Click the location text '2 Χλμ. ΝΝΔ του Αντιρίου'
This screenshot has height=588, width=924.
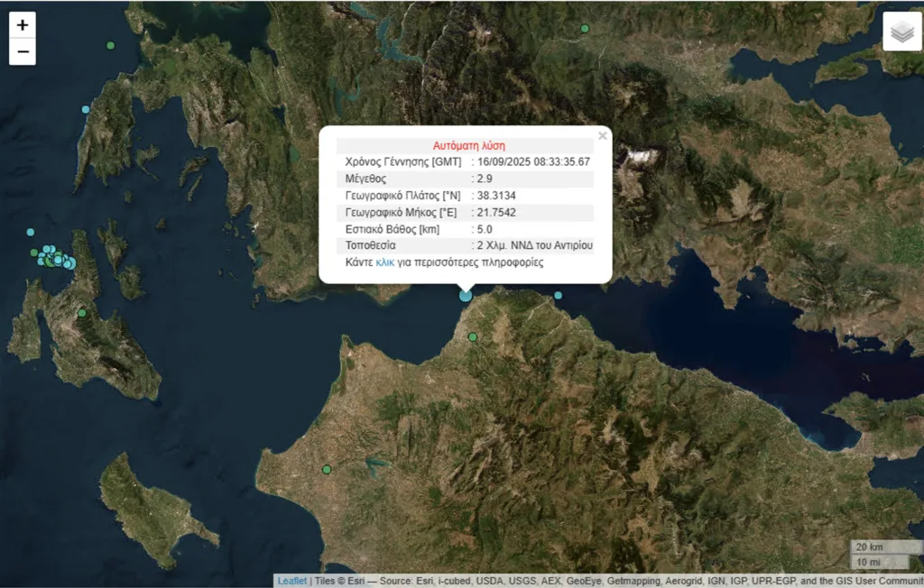pos(534,245)
